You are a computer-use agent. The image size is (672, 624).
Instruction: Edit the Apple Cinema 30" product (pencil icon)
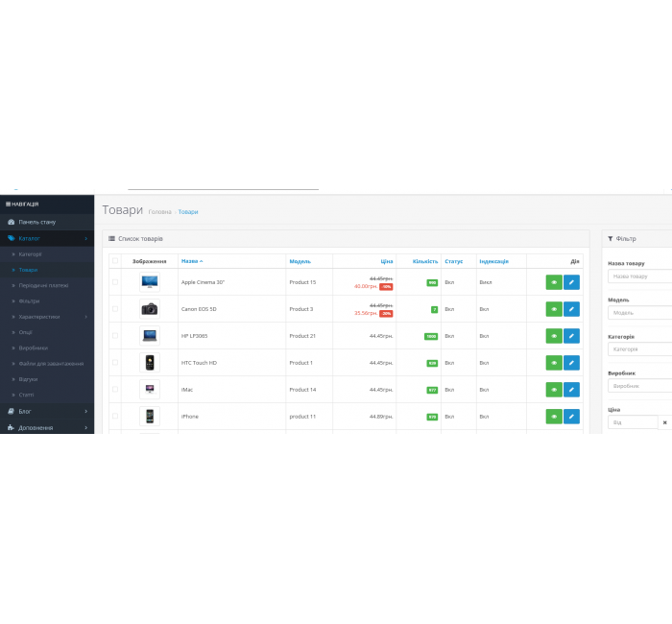tap(571, 282)
